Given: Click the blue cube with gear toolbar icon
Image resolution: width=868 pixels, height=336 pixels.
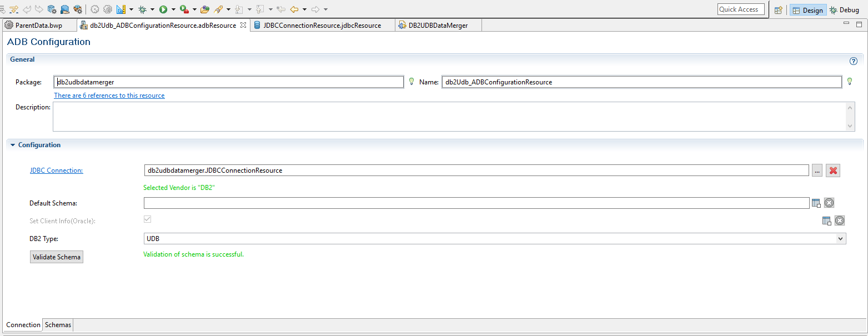Looking at the screenshot, I should (x=52, y=9).
